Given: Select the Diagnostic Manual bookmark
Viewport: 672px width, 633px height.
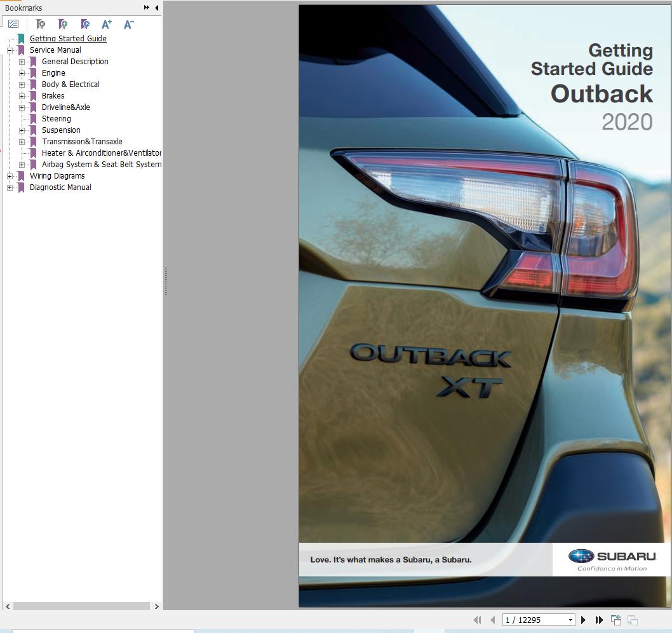Looking at the screenshot, I should point(60,187).
